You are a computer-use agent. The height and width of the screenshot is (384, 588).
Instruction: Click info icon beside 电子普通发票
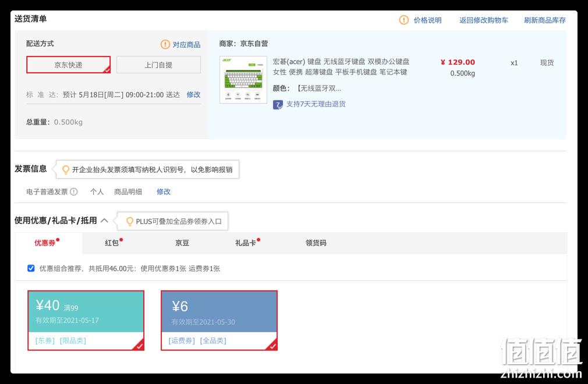coord(74,192)
